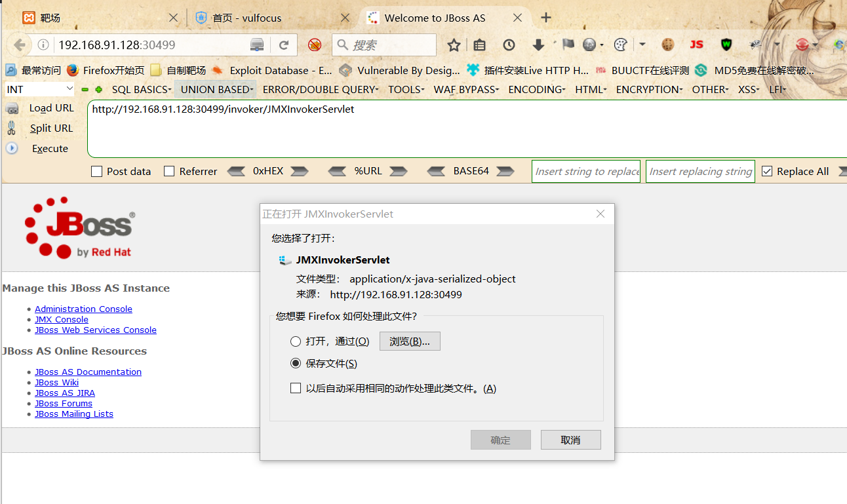
Task: Click the 确定 button in dialog
Action: [x=501, y=440]
